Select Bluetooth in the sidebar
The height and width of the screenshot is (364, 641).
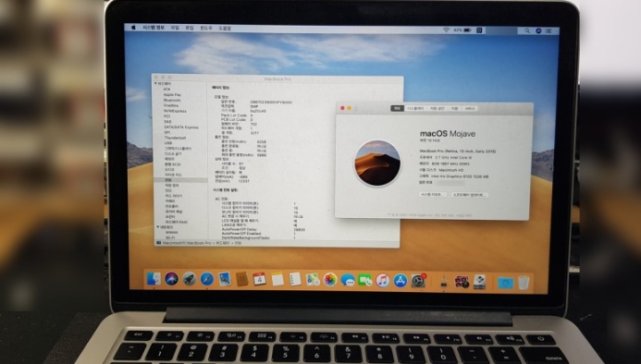click(172, 100)
